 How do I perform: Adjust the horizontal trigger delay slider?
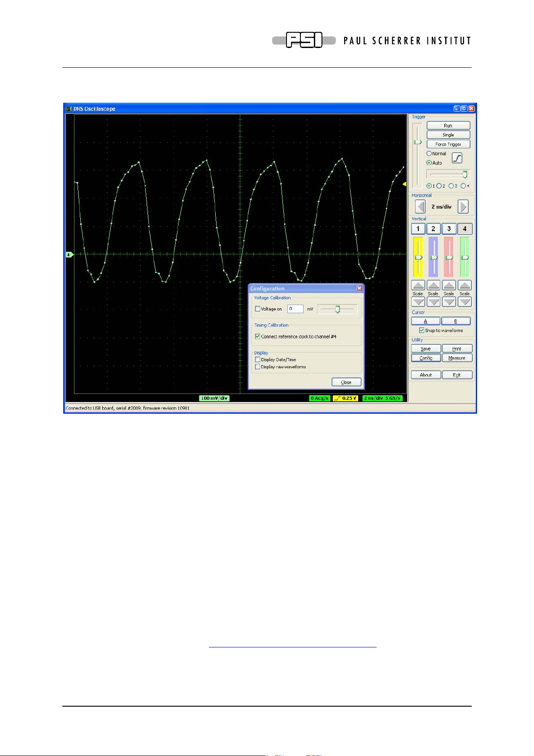point(448,174)
